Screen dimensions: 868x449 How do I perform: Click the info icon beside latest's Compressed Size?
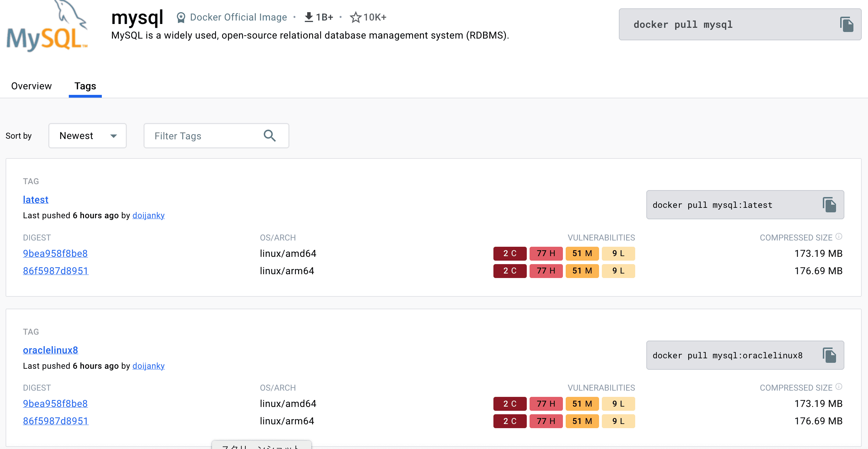pyautogui.click(x=839, y=237)
